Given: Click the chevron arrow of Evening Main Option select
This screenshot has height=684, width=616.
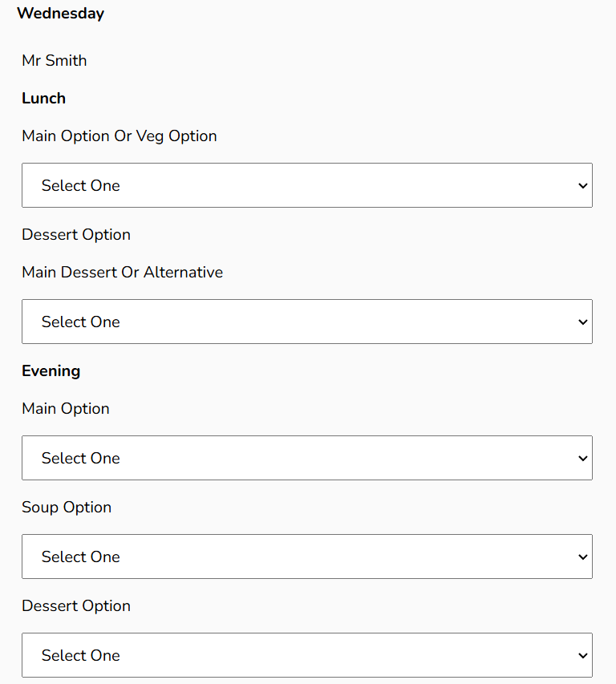Looking at the screenshot, I should 582,459.
